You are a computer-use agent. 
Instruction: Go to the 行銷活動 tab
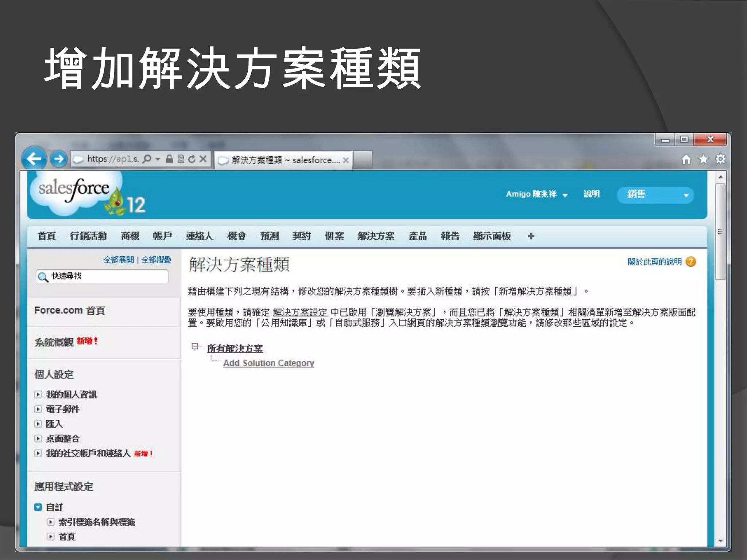pyautogui.click(x=88, y=236)
